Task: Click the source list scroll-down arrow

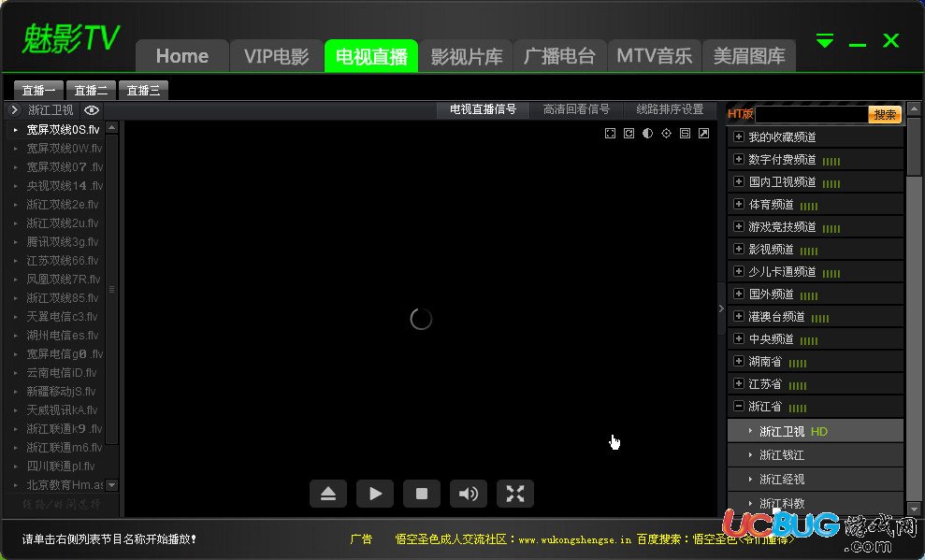Action: [111, 485]
